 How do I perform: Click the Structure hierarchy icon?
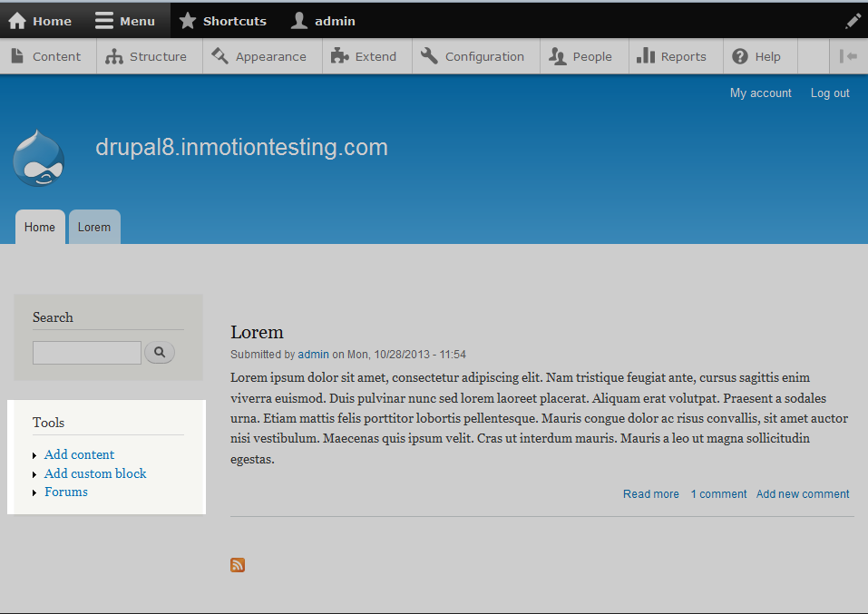click(x=114, y=56)
